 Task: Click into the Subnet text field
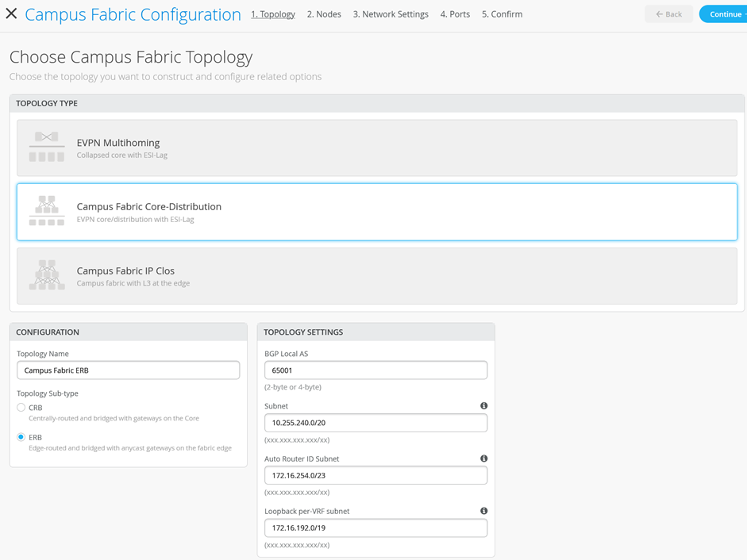tap(375, 423)
